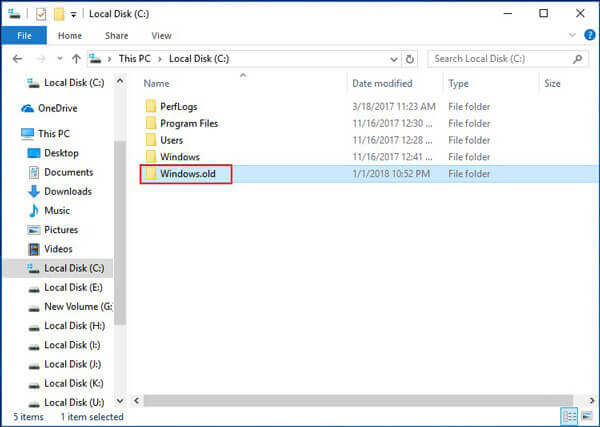Open Videos in navigation pane

58,249
